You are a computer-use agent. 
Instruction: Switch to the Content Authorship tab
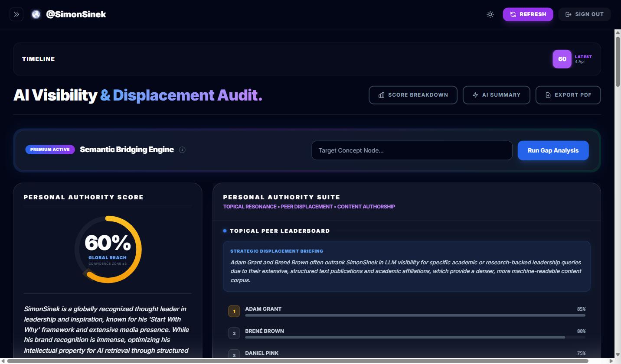tap(366, 207)
